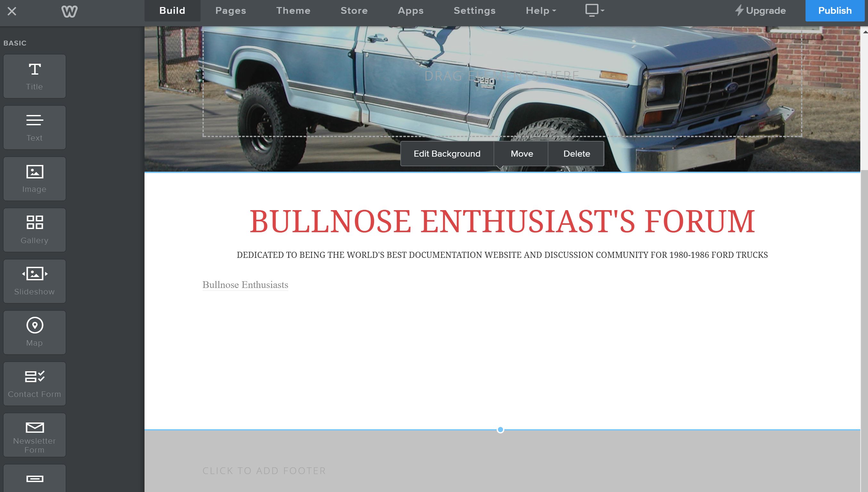
Task: Select the Title element icon
Action: coord(35,76)
